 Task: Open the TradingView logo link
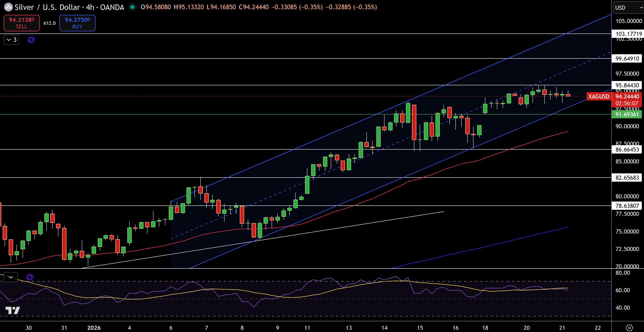[x=13, y=310]
